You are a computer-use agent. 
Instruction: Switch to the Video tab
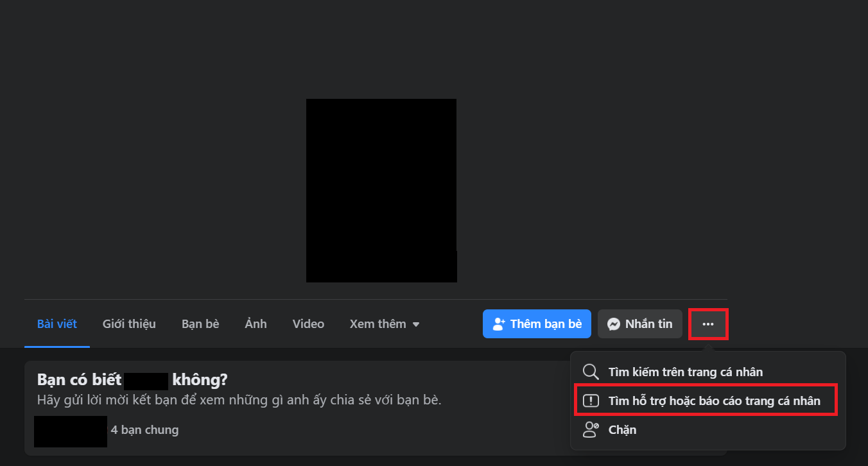(308, 324)
